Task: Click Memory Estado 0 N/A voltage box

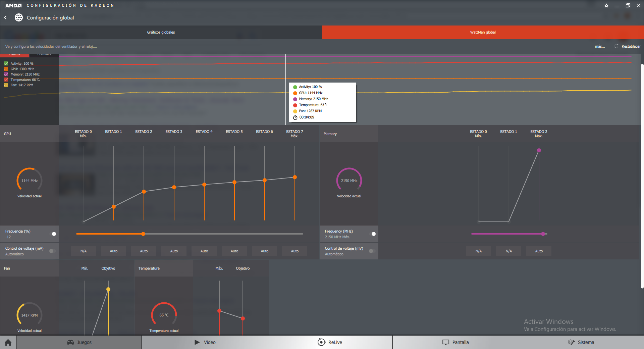Action: (x=479, y=251)
